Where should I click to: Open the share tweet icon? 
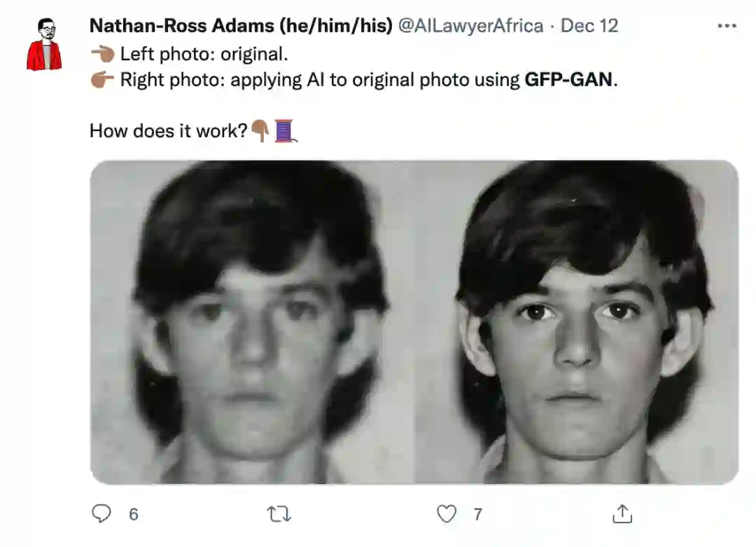[622, 514]
